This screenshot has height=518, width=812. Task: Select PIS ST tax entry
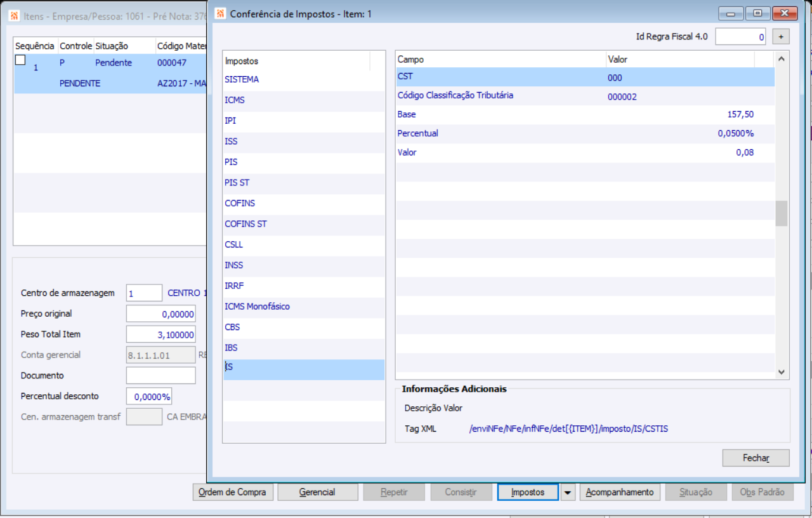coord(237,183)
